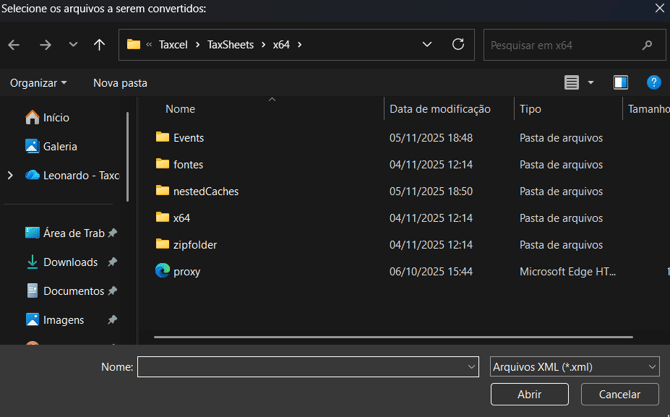The height and width of the screenshot is (417, 670).
Task: Click Nova pasta in the toolbar
Action: 120,83
